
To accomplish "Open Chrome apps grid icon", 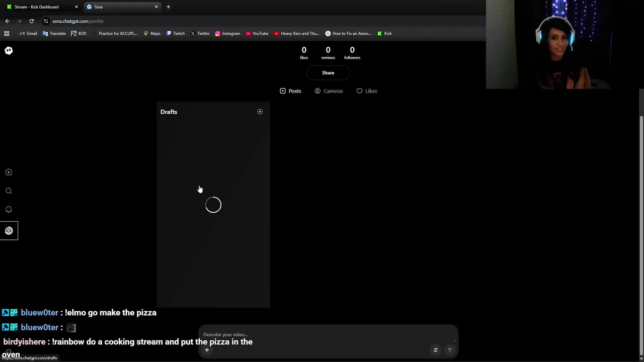I will tap(7, 34).
